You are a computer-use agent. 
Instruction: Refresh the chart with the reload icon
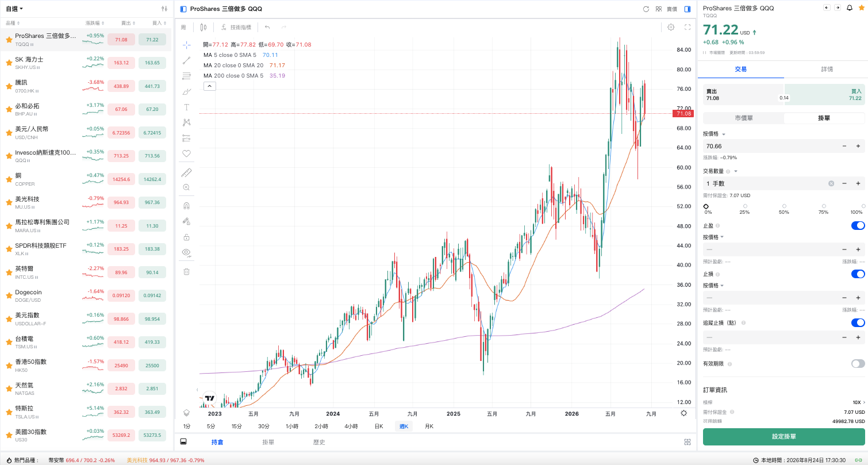[x=646, y=9]
